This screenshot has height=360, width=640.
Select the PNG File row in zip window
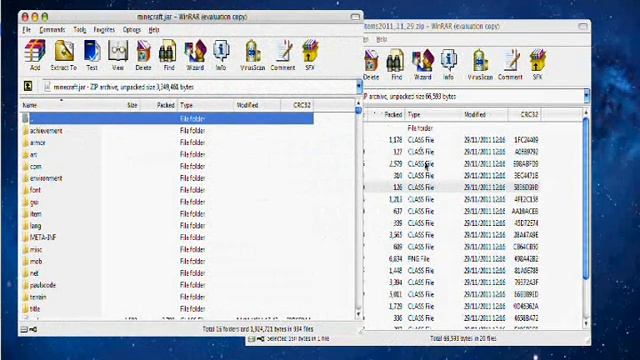point(452,259)
